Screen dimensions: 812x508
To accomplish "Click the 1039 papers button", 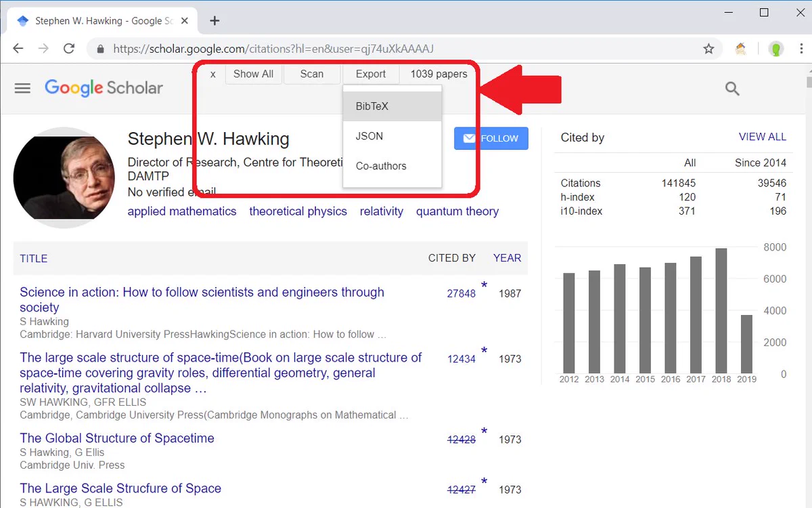I will [438, 75].
